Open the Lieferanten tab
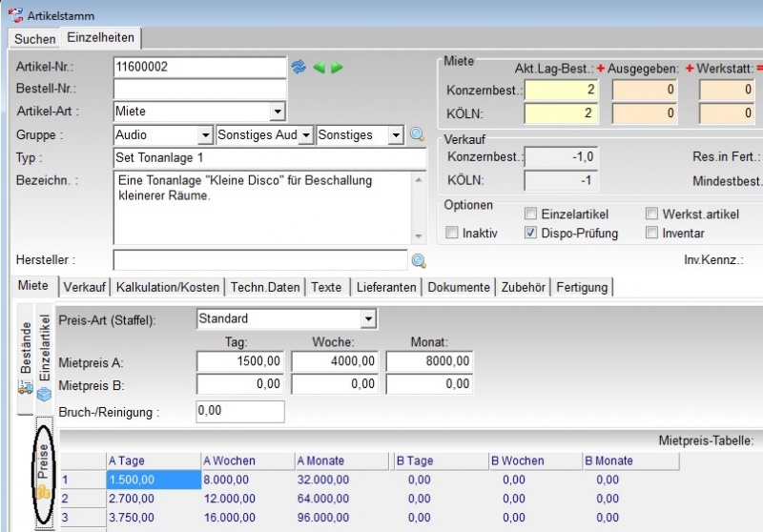 coord(386,287)
